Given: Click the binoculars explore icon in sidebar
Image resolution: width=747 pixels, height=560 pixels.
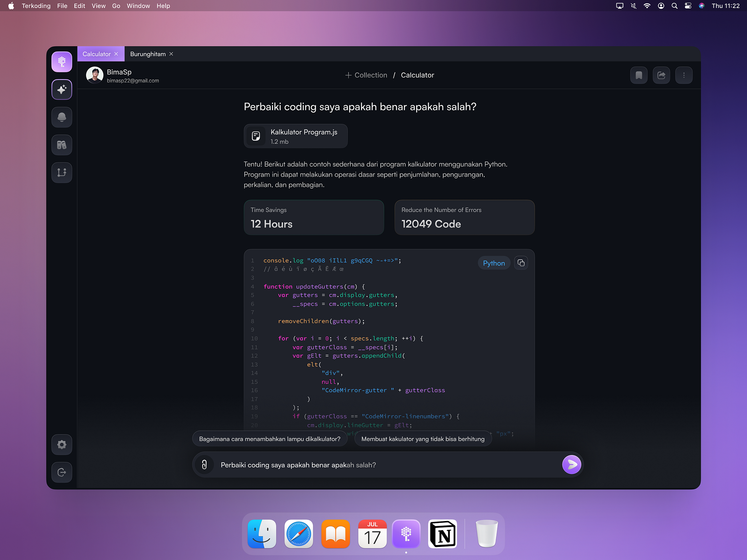Looking at the screenshot, I should [x=62, y=145].
